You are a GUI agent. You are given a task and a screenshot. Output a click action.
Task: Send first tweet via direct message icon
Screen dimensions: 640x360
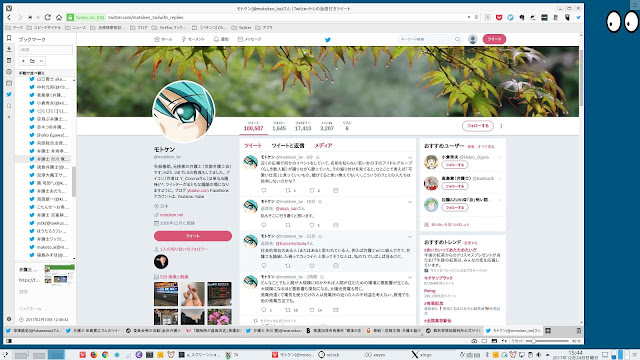point(336,190)
